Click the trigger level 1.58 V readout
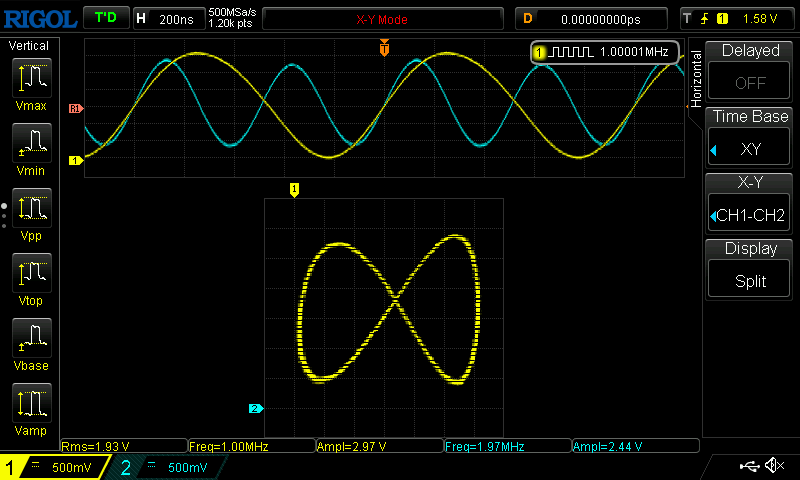The image size is (800, 480). click(760, 19)
